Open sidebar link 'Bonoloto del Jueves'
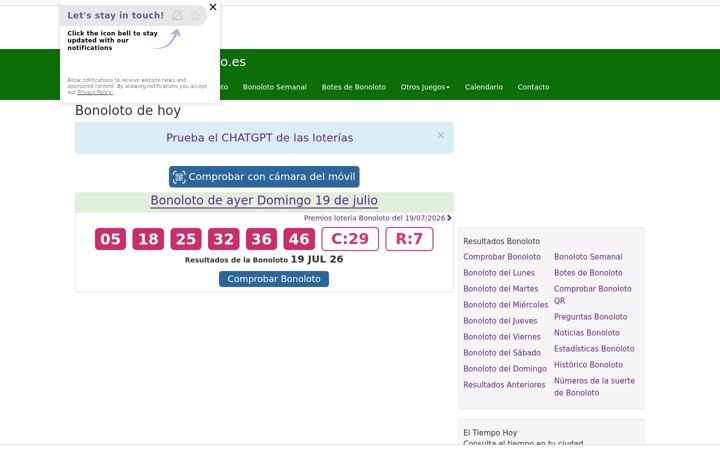The image size is (720, 450). click(500, 321)
